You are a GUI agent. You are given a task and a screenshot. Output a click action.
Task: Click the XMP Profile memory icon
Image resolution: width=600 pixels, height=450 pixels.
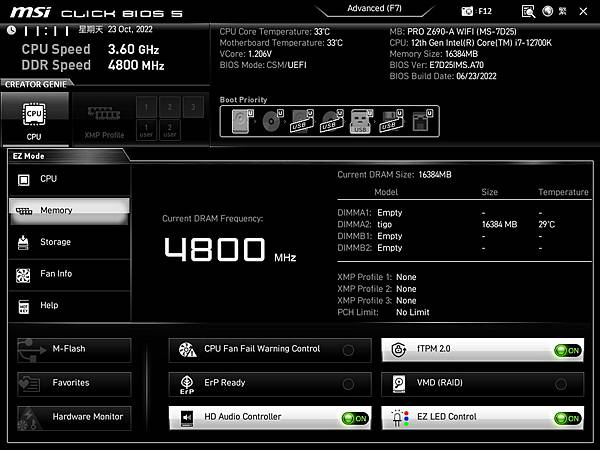(x=104, y=119)
